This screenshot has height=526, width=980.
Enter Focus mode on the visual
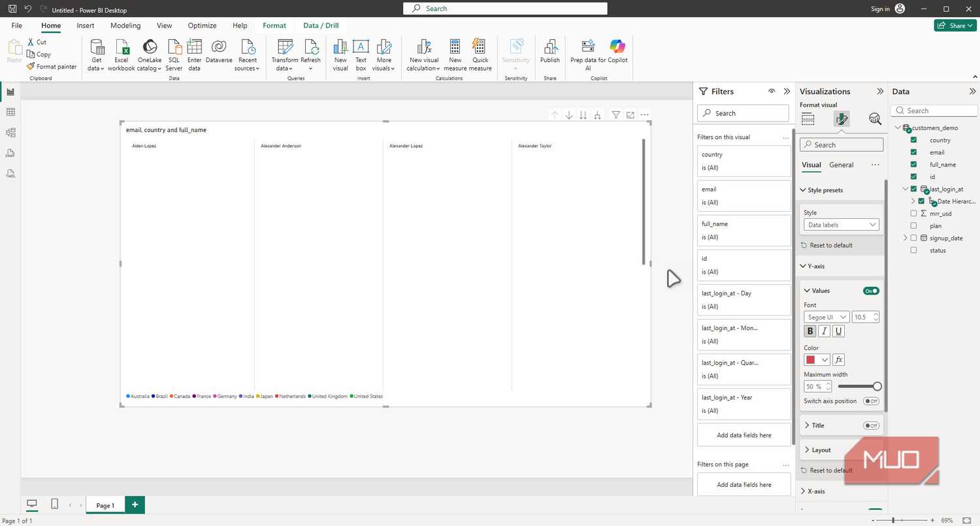[630, 115]
